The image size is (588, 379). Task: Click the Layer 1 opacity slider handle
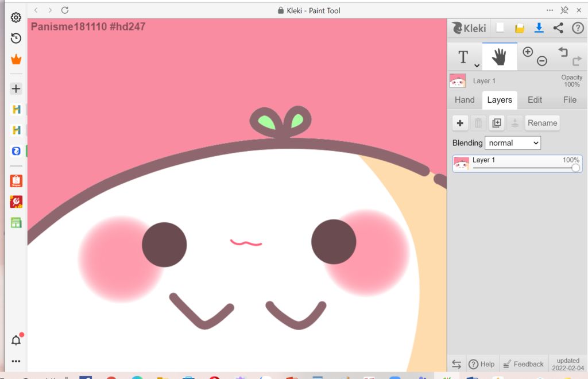[x=575, y=168]
